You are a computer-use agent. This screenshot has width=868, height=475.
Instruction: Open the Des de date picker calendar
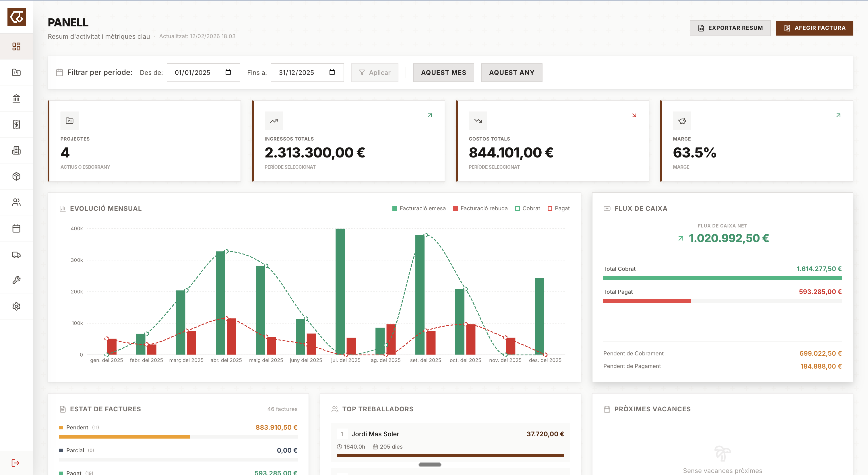(228, 72)
